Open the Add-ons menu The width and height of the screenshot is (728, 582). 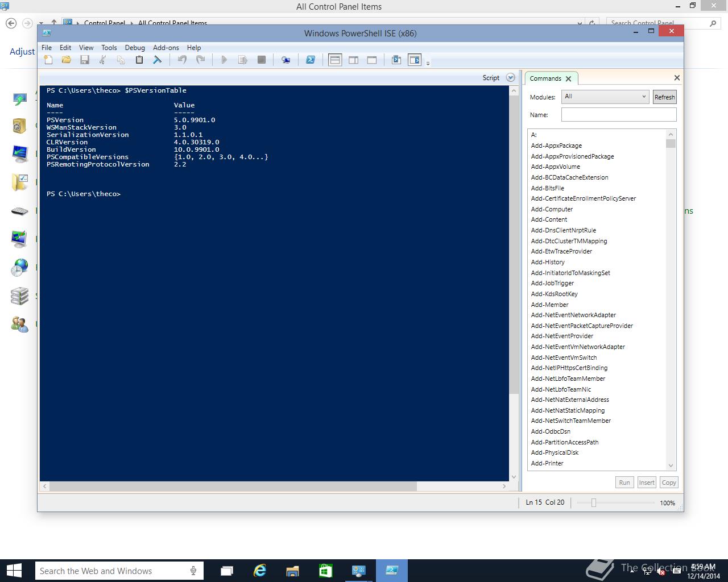[166, 48]
